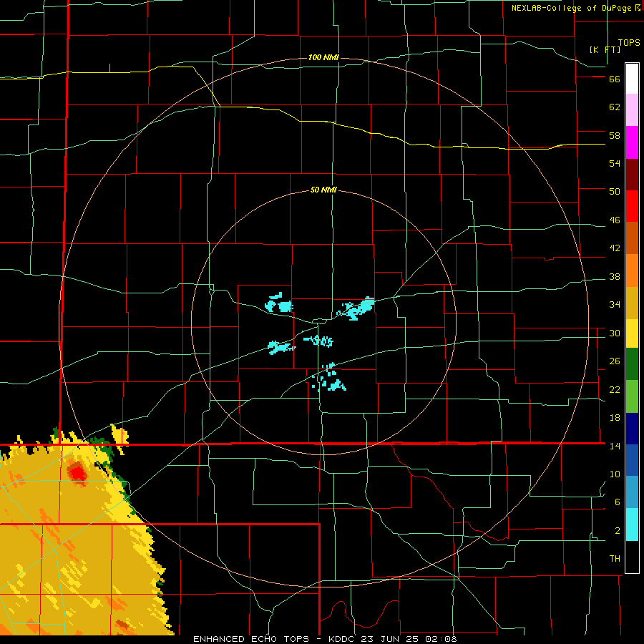Select the 10 legend label
This screenshot has width=644, height=644.
pos(615,474)
